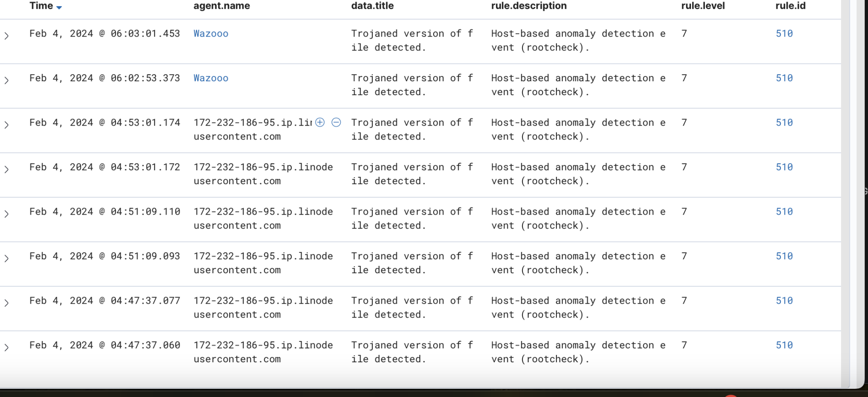Expand the 04:51:09.093 alert row
This screenshot has width=868, height=397.
(x=7, y=258)
